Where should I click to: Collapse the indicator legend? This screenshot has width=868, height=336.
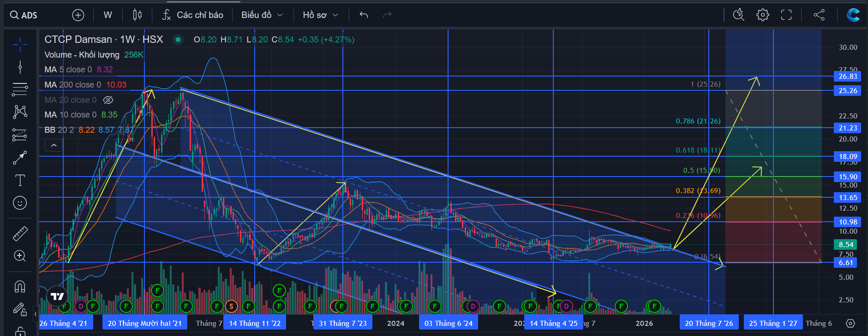54,146
